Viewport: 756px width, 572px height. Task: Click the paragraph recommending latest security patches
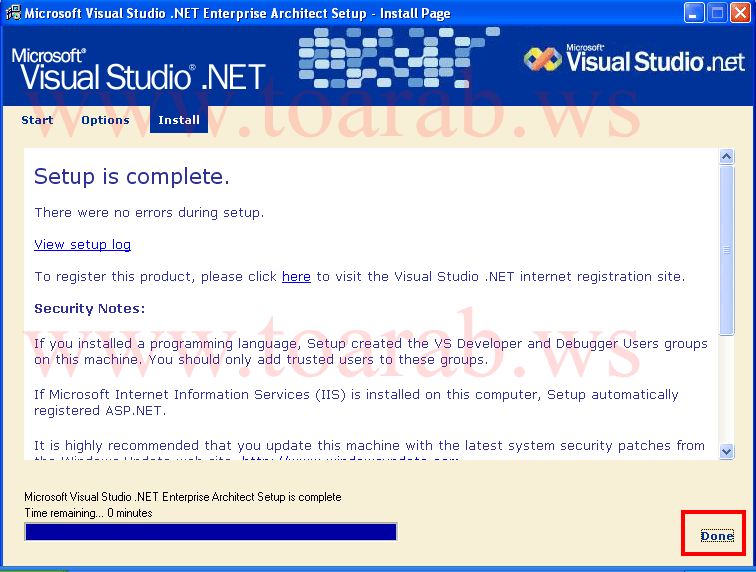click(x=369, y=450)
